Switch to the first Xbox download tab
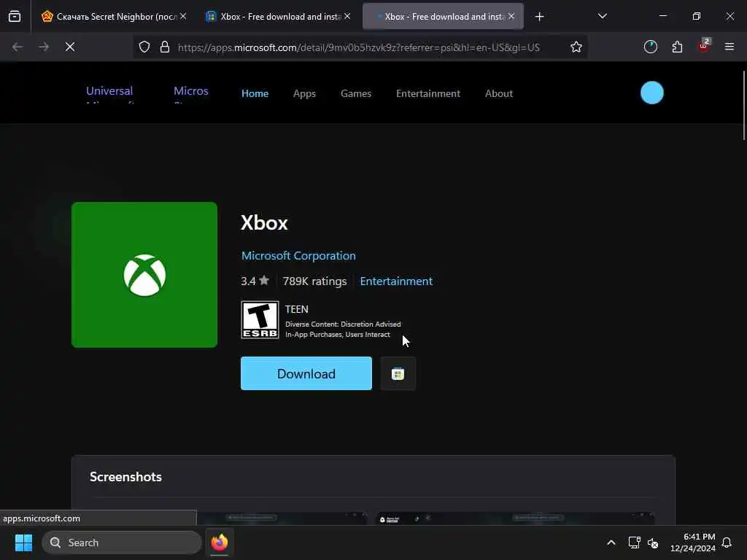 point(278,17)
